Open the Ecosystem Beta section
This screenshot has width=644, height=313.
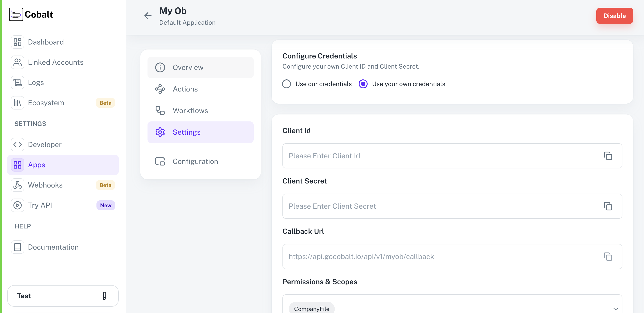(46, 103)
